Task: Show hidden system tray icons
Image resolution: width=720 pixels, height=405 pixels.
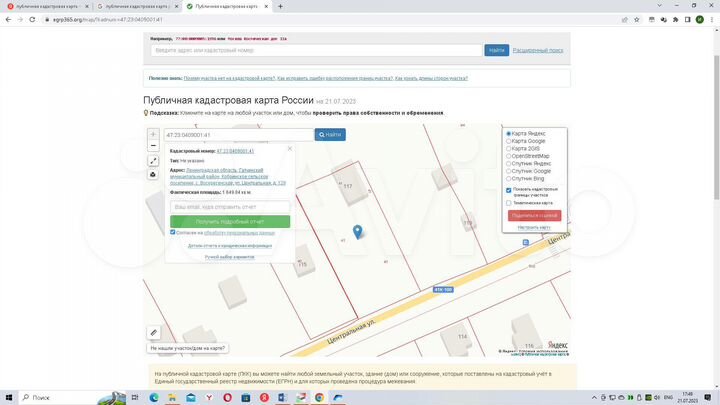Action: (x=594, y=398)
